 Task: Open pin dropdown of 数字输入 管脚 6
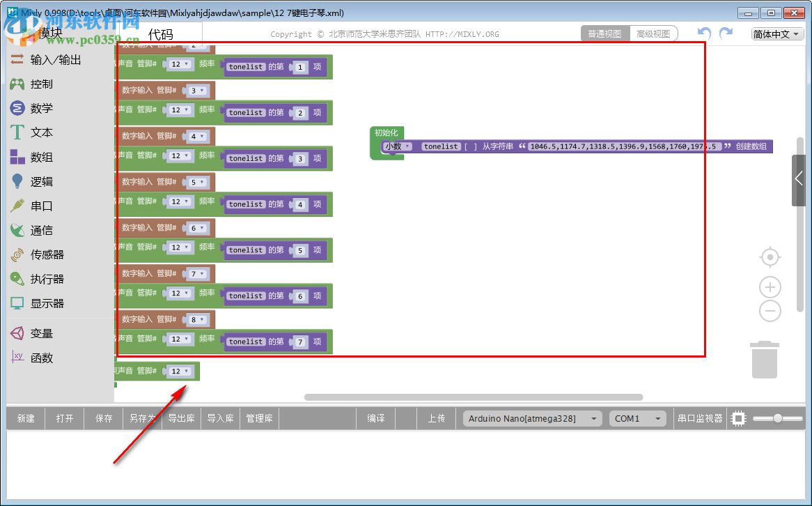tap(197, 228)
